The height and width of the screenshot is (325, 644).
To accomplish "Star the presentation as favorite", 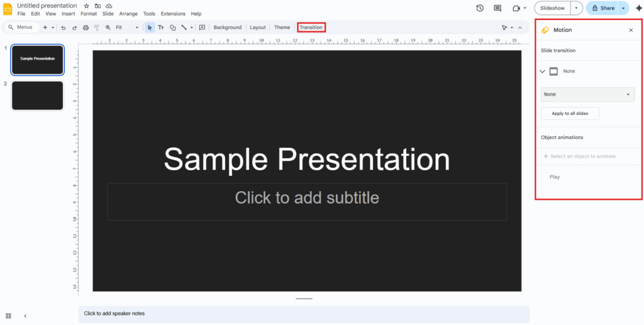I will coord(87,6).
